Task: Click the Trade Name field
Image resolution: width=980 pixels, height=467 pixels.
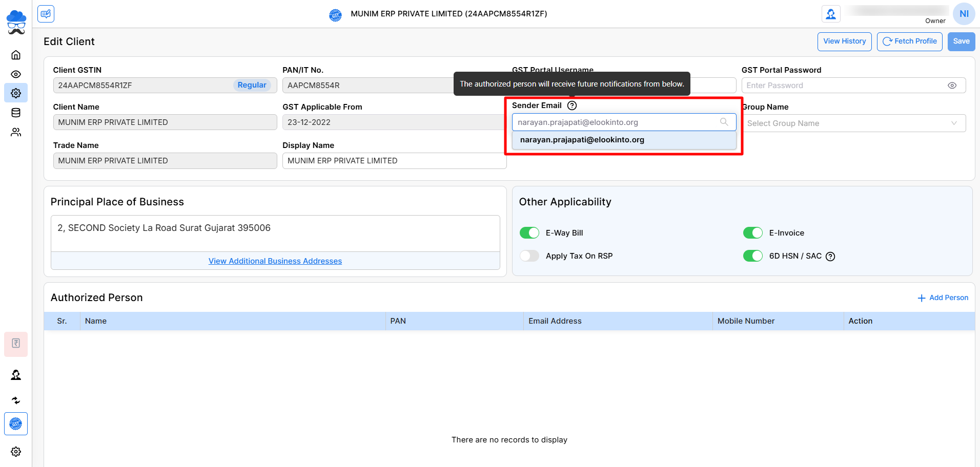Action: coord(165,161)
